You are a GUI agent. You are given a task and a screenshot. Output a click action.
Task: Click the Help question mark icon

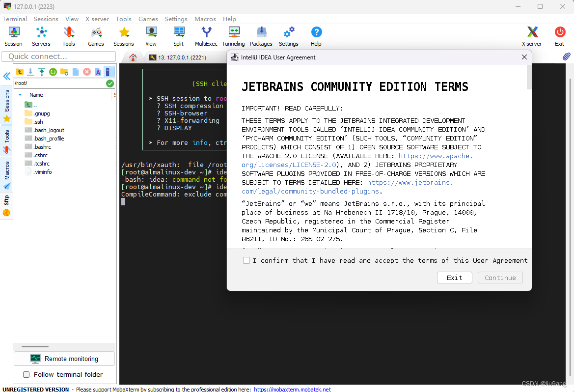pyautogui.click(x=316, y=36)
